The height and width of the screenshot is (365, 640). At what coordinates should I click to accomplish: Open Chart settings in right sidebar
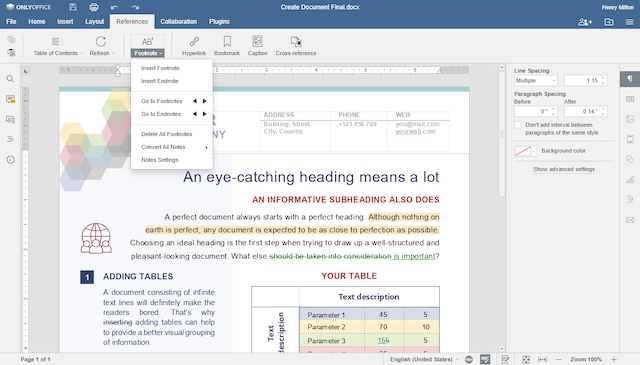click(630, 179)
